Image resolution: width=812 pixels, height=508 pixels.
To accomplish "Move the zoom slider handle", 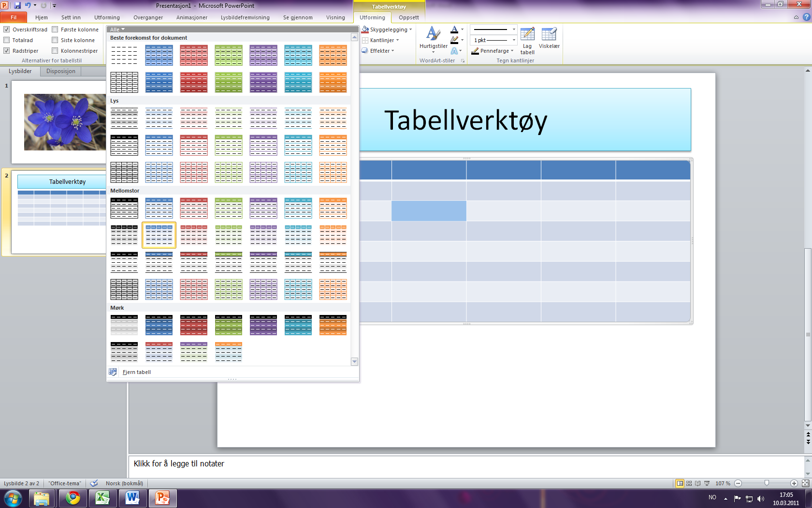I will (x=767, y=483).
